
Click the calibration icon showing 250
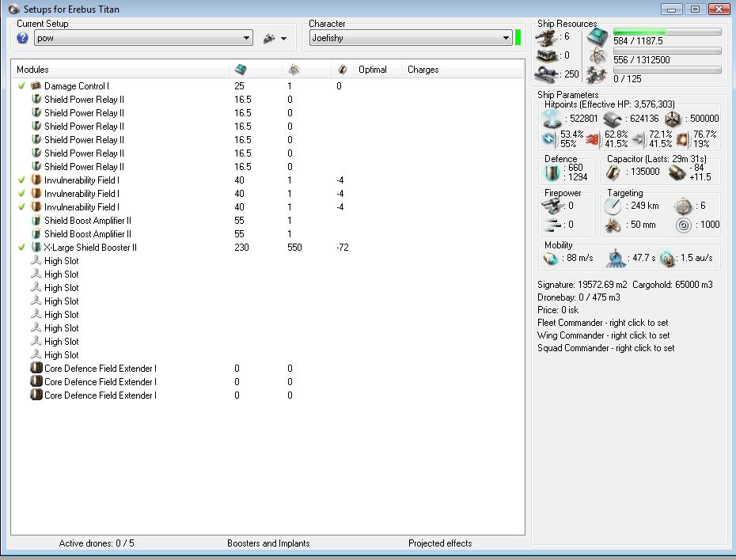(546, 74)
